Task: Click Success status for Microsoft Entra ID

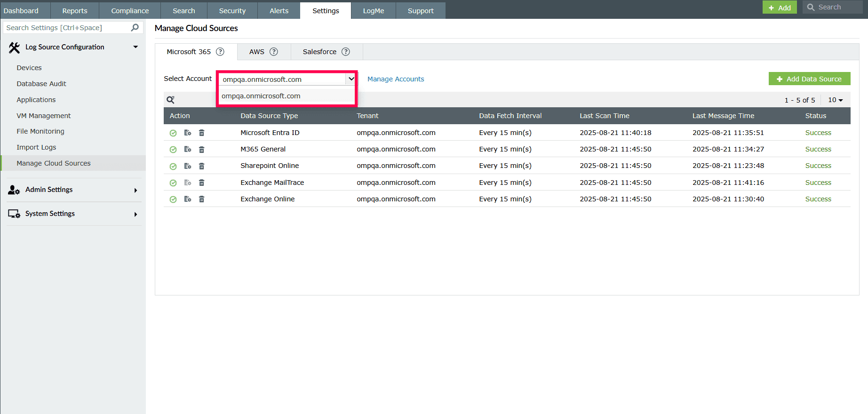Action: click(x=818, y=133)
